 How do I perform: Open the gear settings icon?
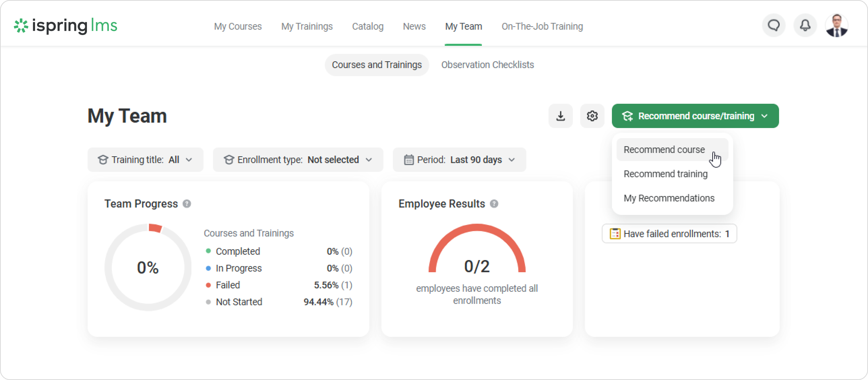(592, 116)
